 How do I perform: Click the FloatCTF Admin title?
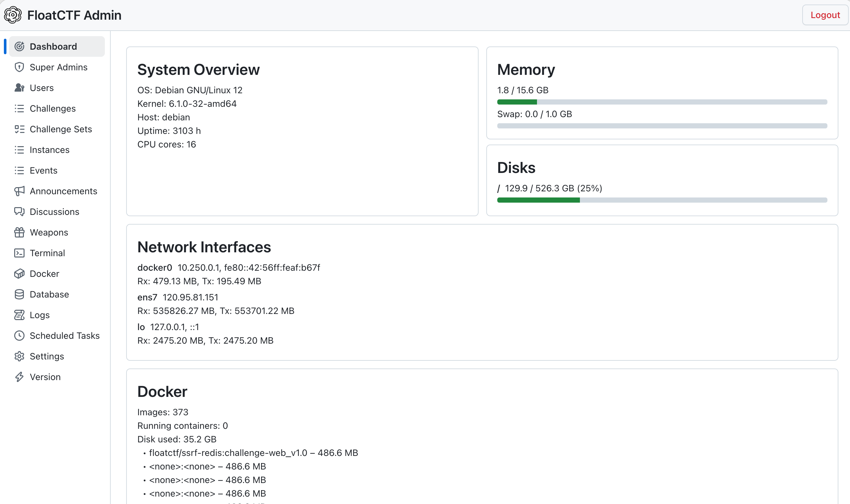pyautogui.click(x=74, y=15)
